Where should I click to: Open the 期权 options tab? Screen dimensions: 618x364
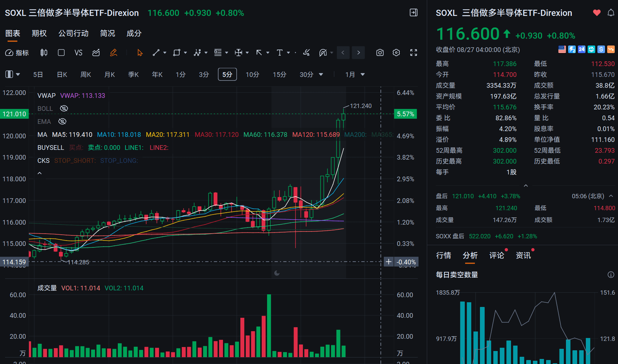pos(39,33)
